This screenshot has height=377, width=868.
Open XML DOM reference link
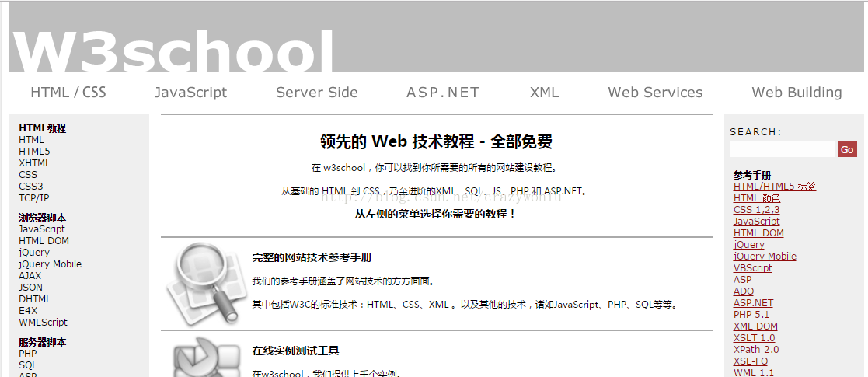click(755, 326)
